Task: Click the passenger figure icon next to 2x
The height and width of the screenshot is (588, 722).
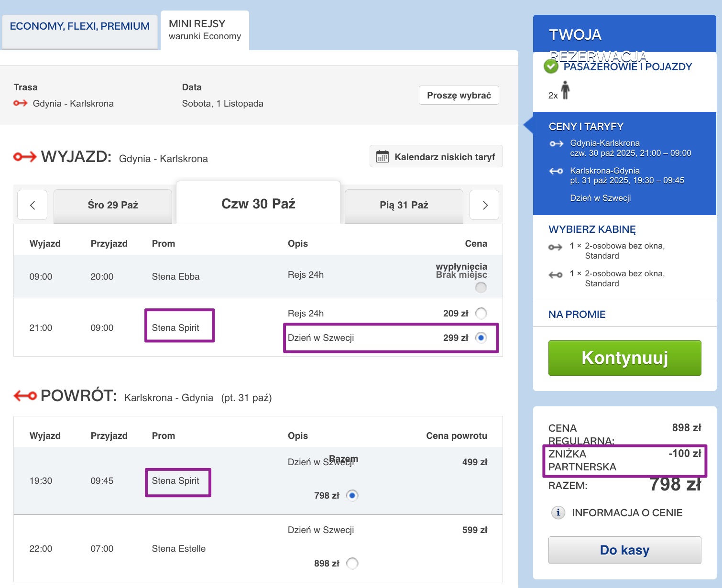Action: [x=566, y=90]
